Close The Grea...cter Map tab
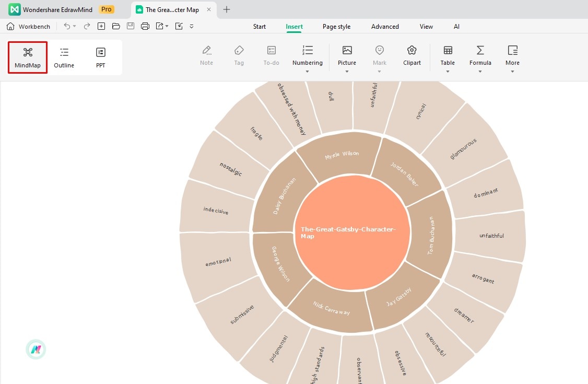This screenshot has width=588, height=384. click(x=209, y=9)
